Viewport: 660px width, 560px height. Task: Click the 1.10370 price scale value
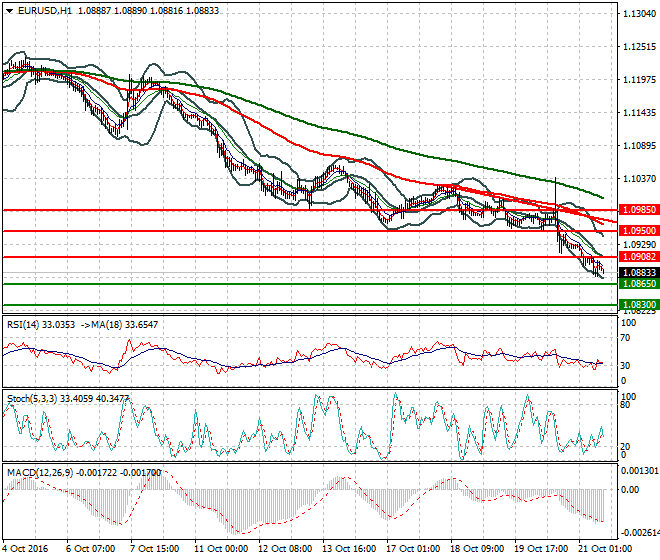tap(638, 178)
